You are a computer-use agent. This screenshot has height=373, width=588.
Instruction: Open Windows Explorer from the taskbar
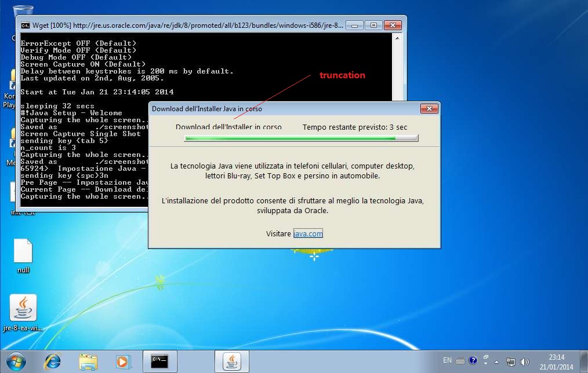[88, 361]
